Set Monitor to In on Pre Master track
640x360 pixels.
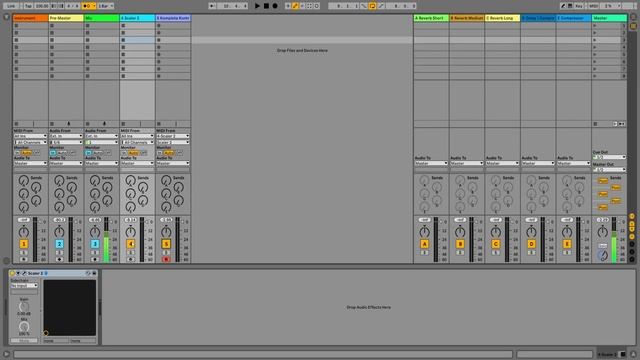click(x=53, y=153)
